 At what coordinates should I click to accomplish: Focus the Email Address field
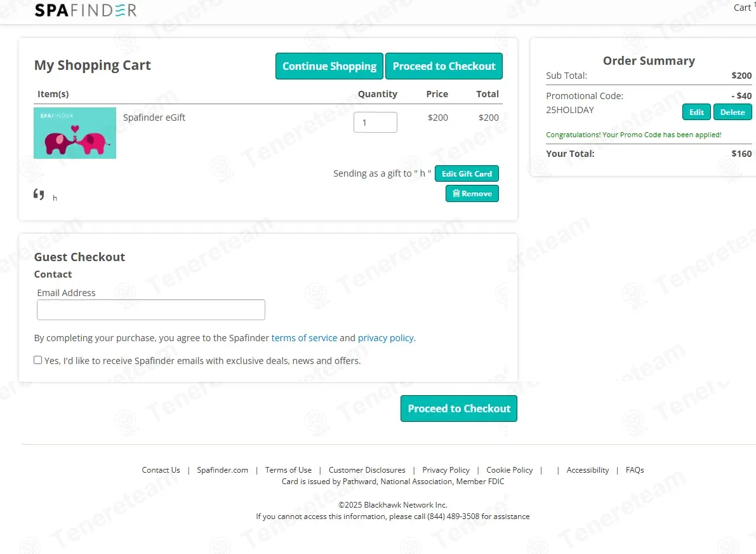151,310
